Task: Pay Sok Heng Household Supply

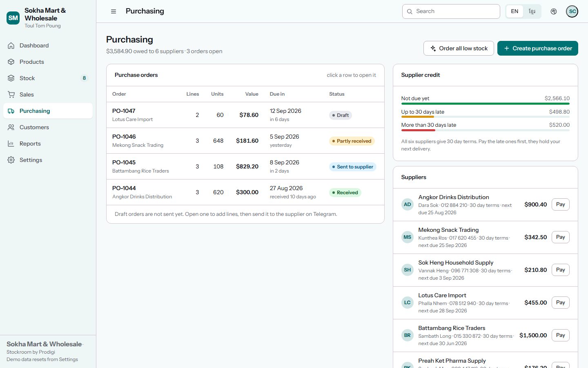Action: coord(561,270)
